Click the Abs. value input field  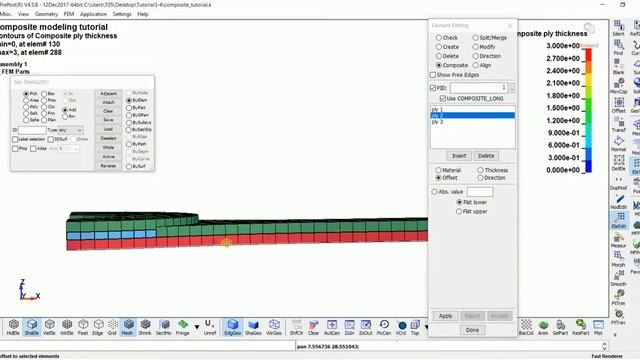480,192
